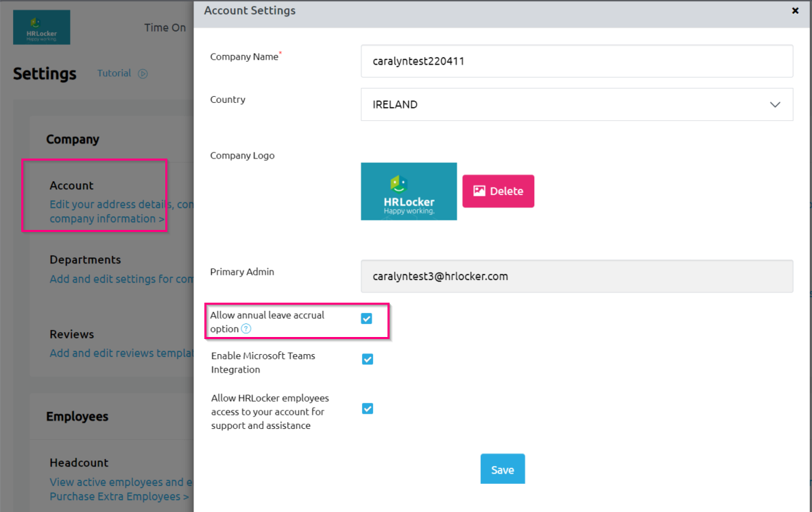Click the Company Name input field
The width and height of the screenshot is (812, 512).
[576, 61]
